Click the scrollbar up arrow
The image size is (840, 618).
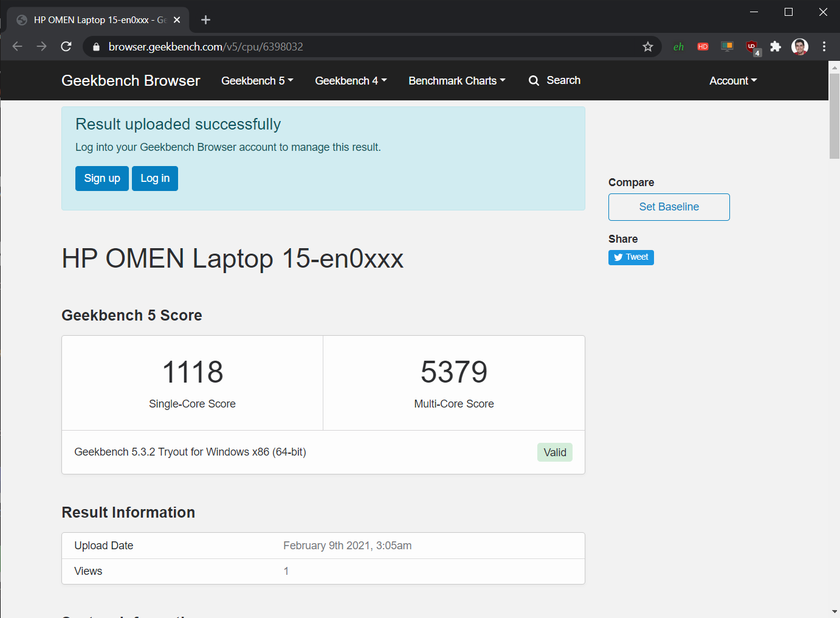(x=835, y=67)
